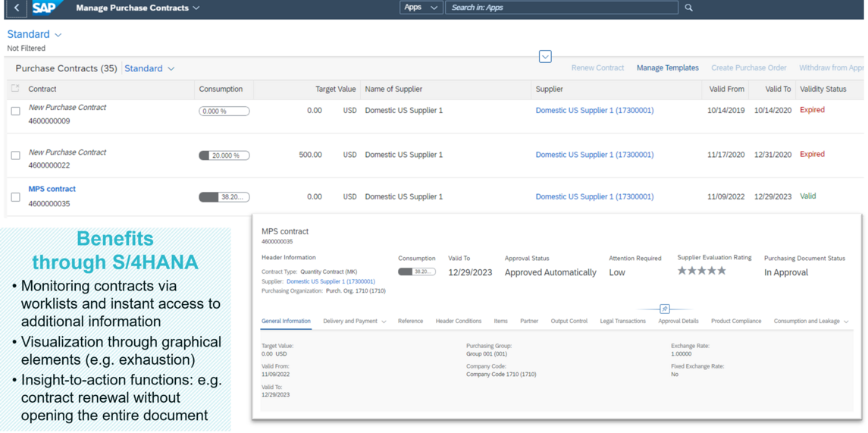Tick checkbox for MPS contract 4600000035

(15, 197)
